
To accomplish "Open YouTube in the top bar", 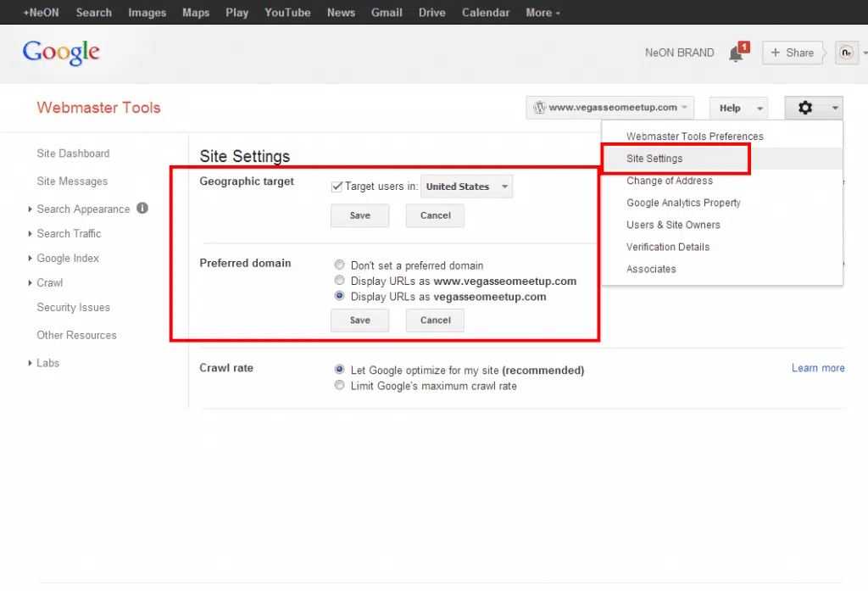I will tap(287, 12).
